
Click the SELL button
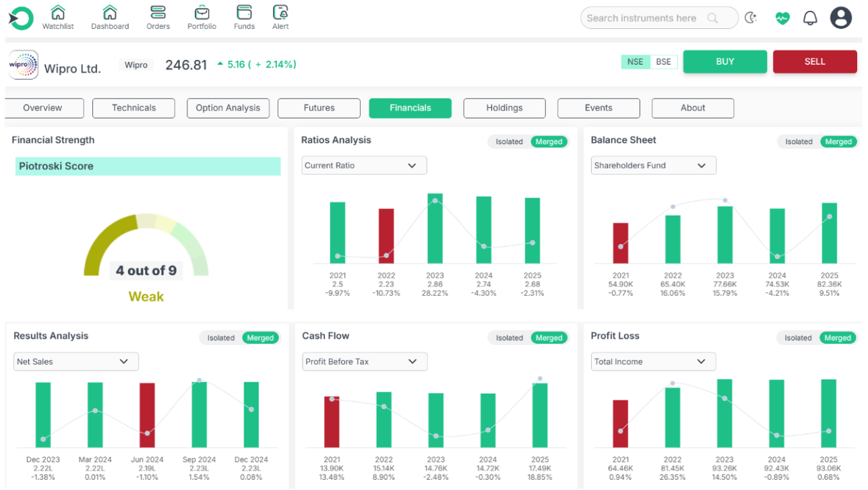tap(815, 61)
